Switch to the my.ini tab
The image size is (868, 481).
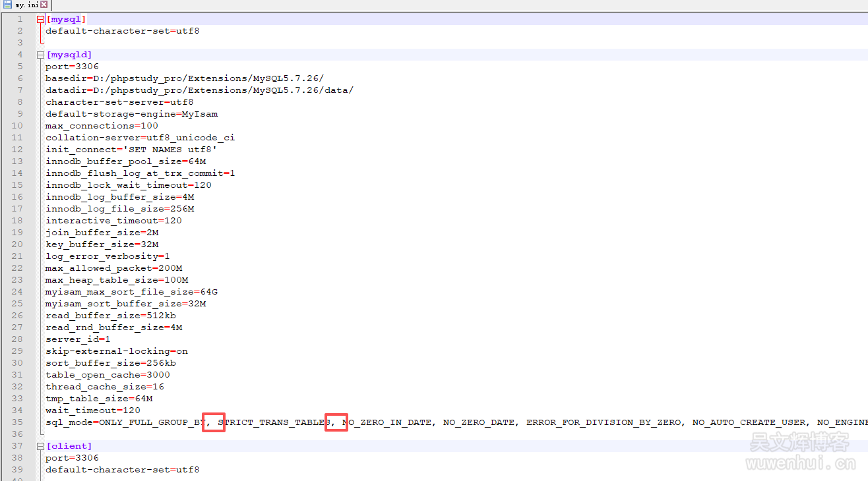tap(26, 5)
